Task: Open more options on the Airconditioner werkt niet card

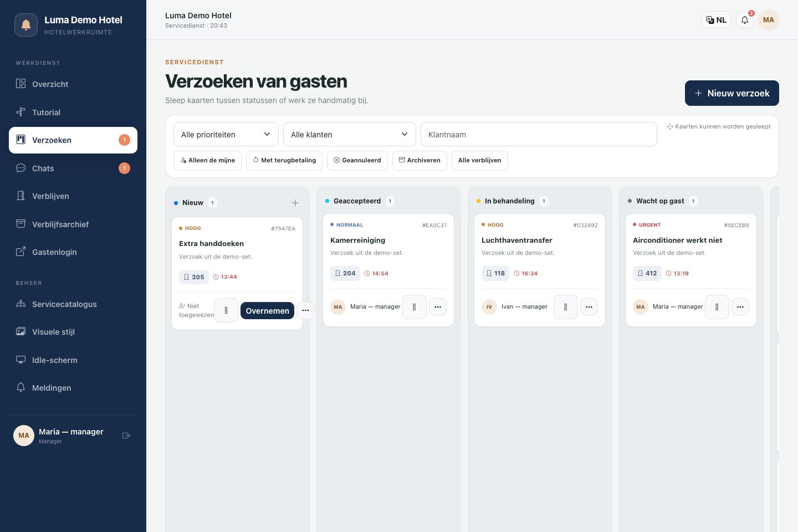Action: 740,307
